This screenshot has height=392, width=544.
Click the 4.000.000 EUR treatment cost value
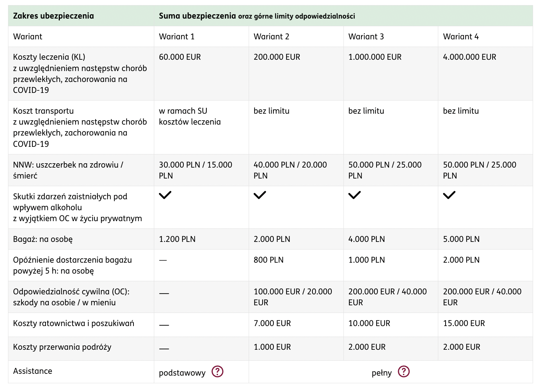coord(470,57)
